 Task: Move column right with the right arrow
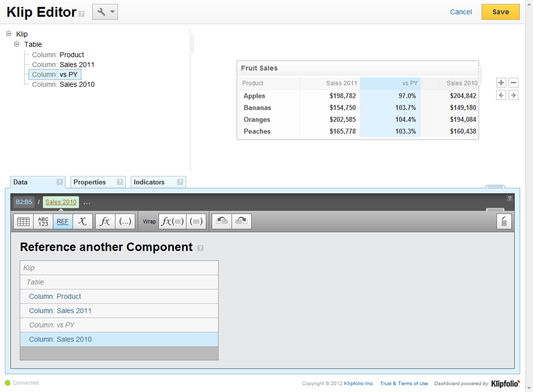(x=513, y=95)
